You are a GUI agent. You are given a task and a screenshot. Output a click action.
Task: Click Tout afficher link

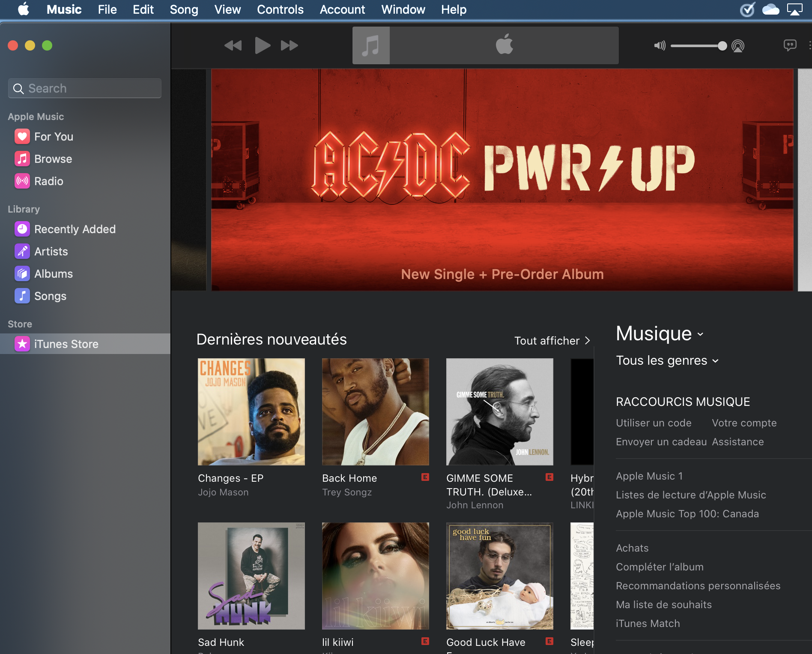552,341
